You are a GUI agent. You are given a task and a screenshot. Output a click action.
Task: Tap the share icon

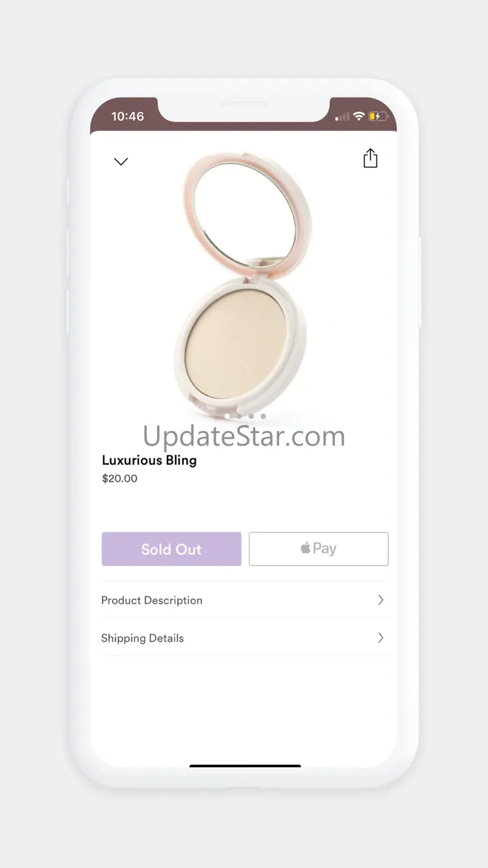pos(370,158)
